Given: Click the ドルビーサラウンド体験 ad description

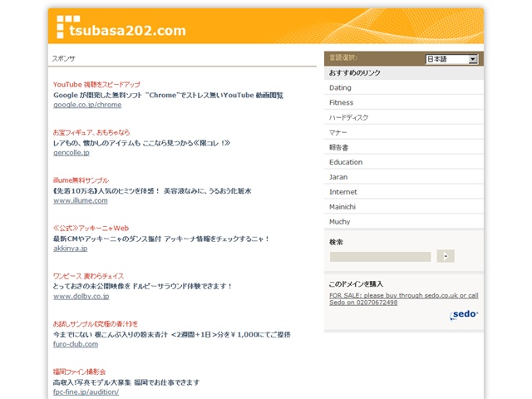Looking at the screenshot, I should [x=142, y=286].
